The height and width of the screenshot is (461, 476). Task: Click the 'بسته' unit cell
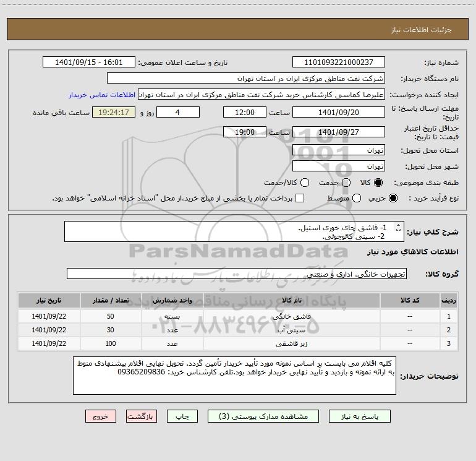tap(172, 316)
